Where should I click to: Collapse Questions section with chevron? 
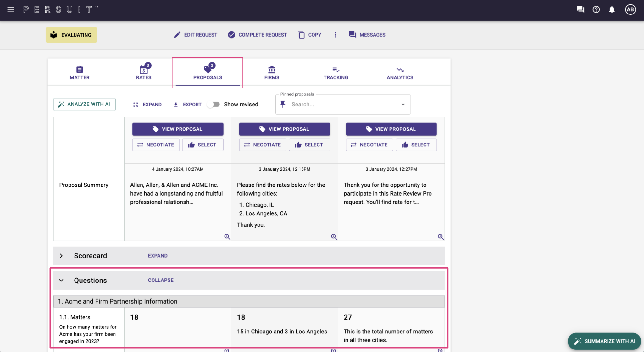click(x=61, y=280)
